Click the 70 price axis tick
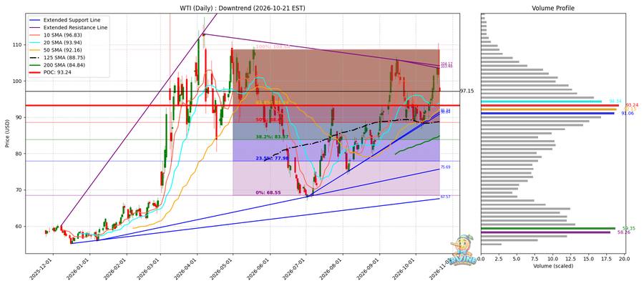 tap(20, 190)
